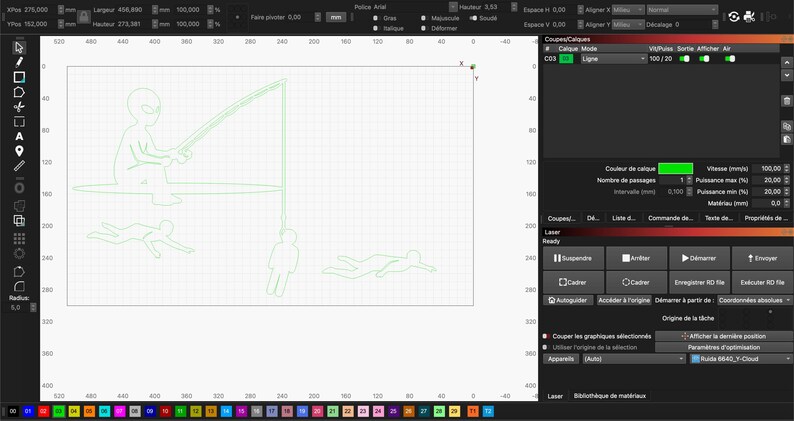Pick the Measure ruler tool
Viewport: 794px width, 421px height.
pyautogui.click(x=19, y=166)
